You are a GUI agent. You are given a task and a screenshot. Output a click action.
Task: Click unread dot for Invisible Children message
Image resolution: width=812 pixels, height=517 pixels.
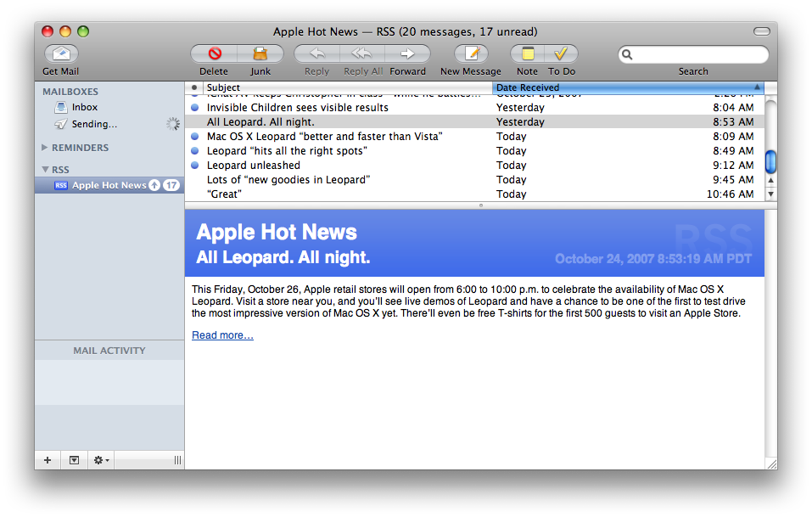click(x=194, y=107)
